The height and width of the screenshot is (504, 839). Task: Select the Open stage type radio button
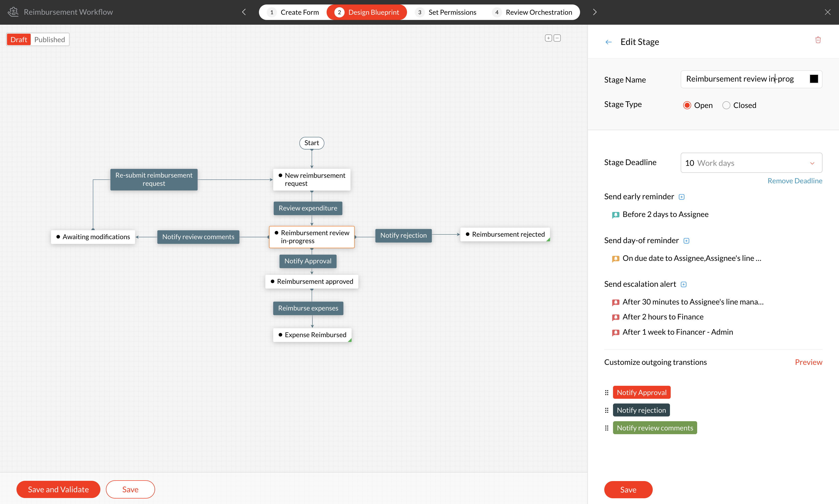coord(687,105)
